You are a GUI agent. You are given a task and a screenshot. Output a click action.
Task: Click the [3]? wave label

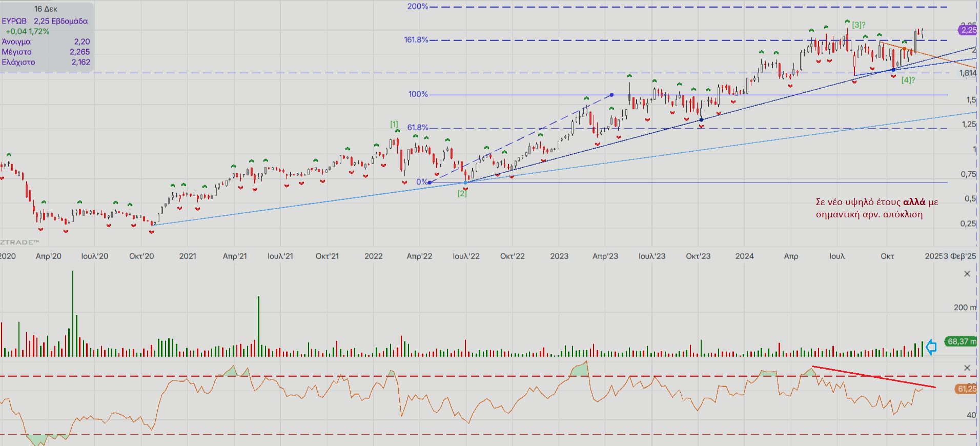pos(859,25)
